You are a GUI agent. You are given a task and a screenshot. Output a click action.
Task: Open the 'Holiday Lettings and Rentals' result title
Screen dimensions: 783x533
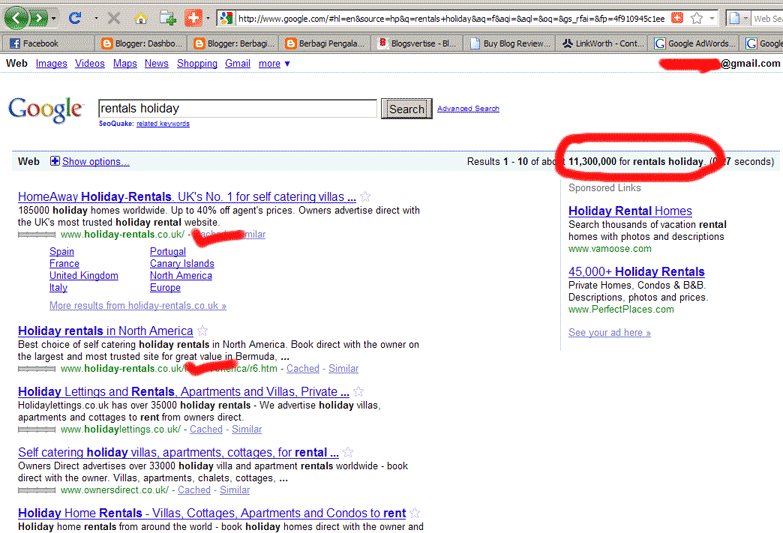point(183,392)
